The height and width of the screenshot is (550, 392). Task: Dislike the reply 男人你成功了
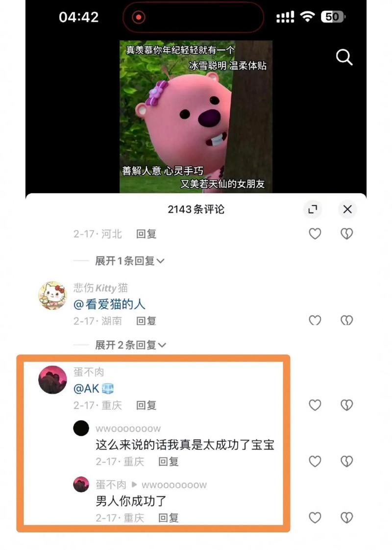coord(347,517)
